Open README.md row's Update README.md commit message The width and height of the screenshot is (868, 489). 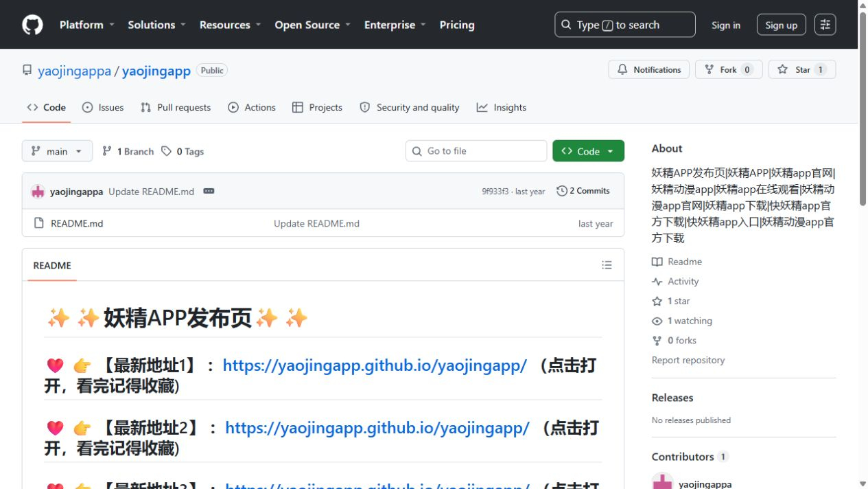pos(316,223)
